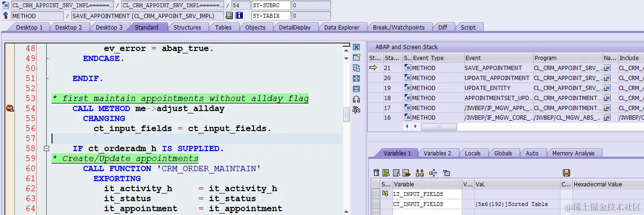Click the breakpoint icon at line 54

coord(10,109)
